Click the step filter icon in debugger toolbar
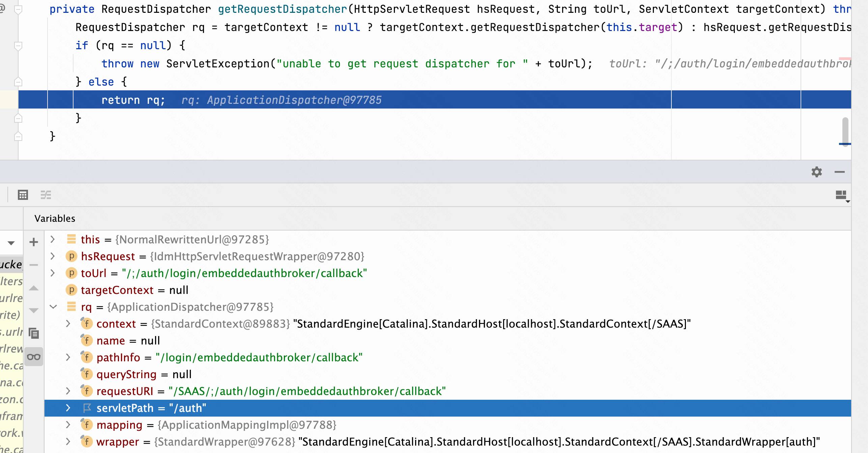 click(x=46, y=194)
